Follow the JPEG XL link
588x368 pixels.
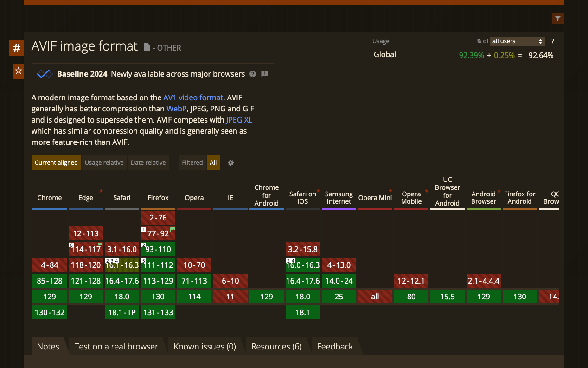239,120
